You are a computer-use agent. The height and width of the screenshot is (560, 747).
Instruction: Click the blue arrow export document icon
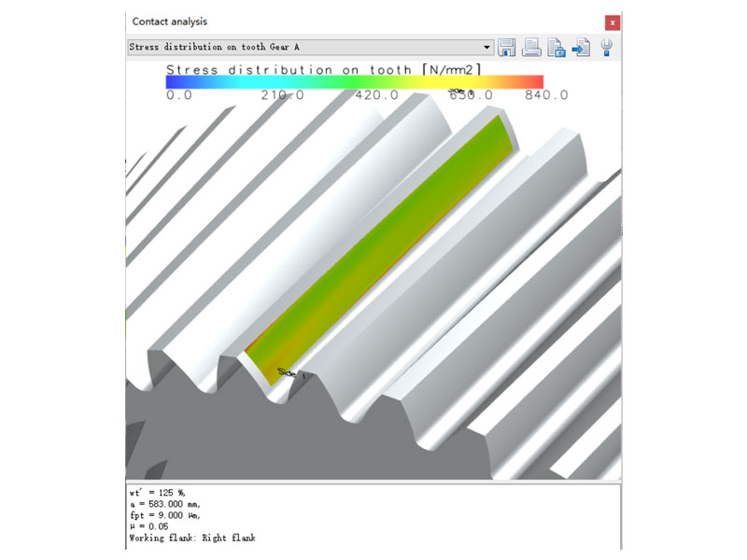coord(581,48)
